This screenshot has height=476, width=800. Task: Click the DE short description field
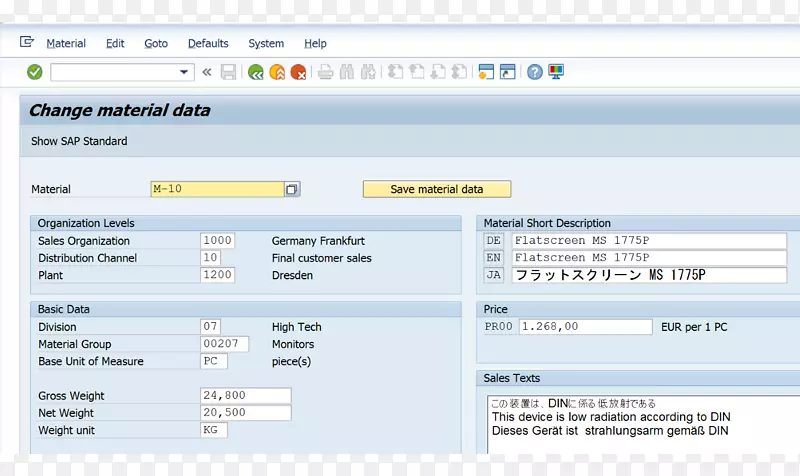[x=649, y=240]
